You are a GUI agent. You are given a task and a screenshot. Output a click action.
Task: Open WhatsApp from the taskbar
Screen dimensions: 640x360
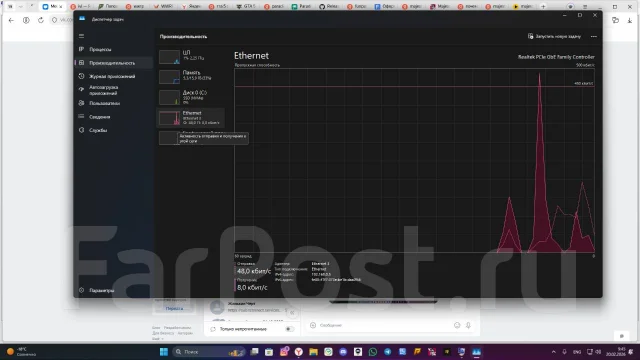(x=373, y=352)
